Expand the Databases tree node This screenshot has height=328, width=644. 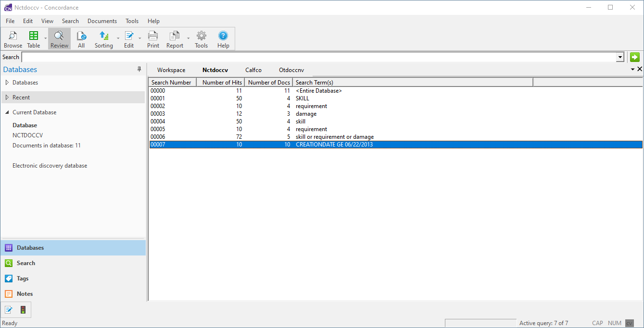coord(7,83)
